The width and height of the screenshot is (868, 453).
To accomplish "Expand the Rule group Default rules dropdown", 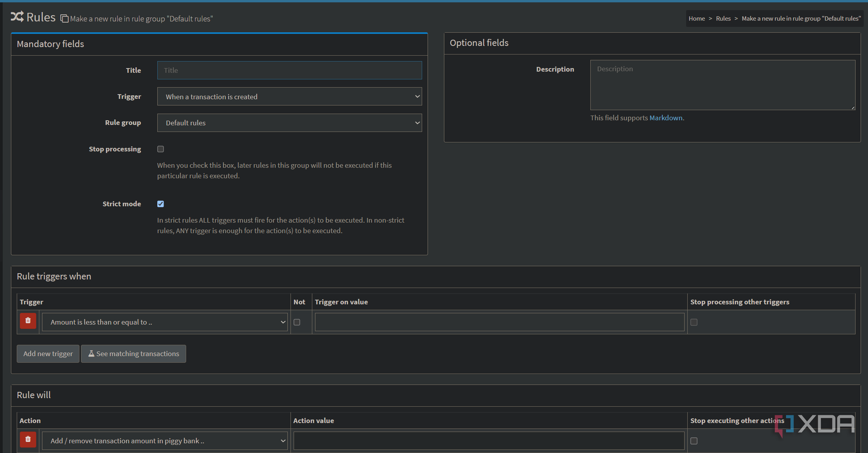I will [289, 123].
